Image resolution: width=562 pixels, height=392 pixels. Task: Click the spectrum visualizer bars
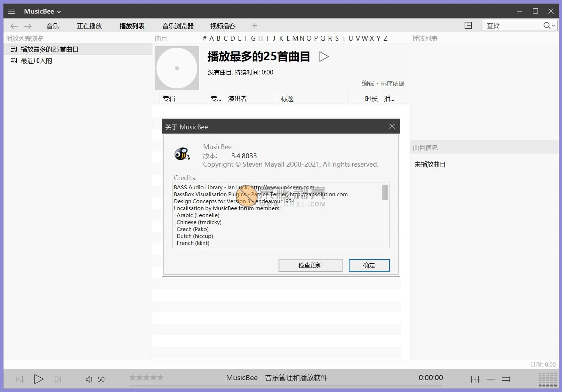click(x=548, y=379)
